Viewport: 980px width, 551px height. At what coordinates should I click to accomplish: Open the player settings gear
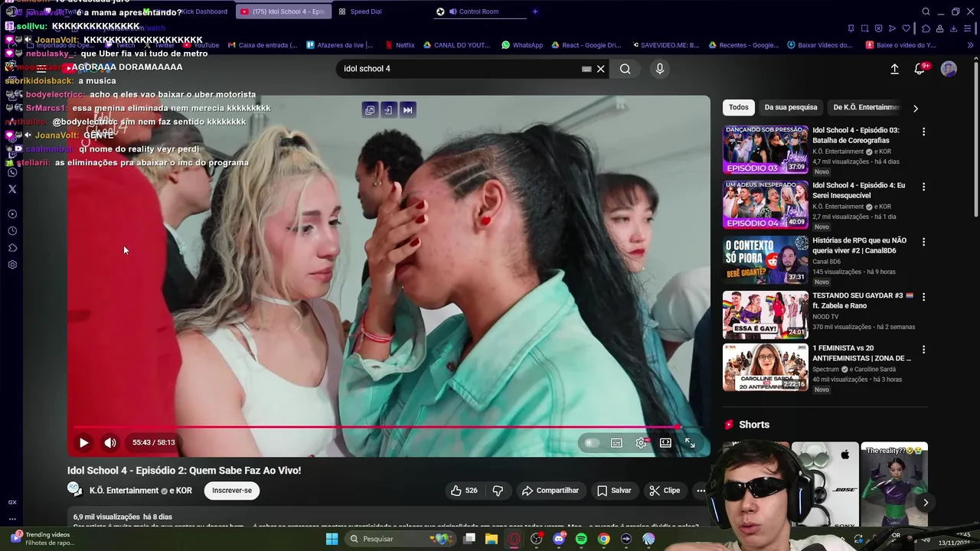point(642,442)
